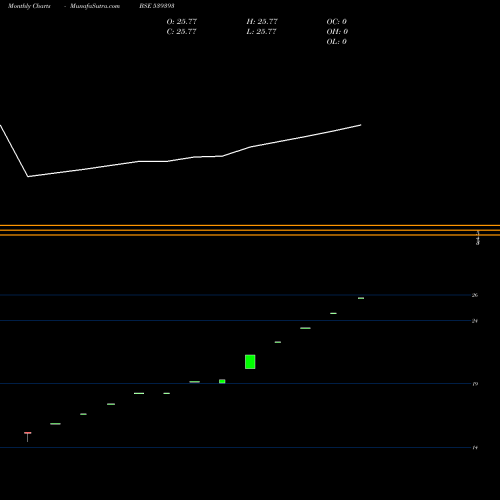
Task: Click the 19 price axis label
Action: [x=475, y=384]
